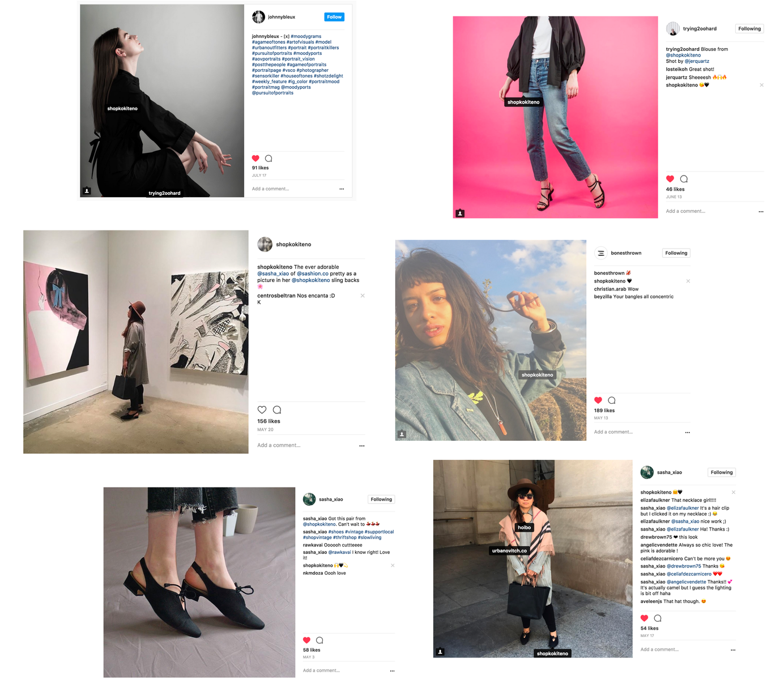Click comment bubble on shopkokiteno gallery post
Image resolution: width=784 pixels, height=679 pixels.
[277, 410]
